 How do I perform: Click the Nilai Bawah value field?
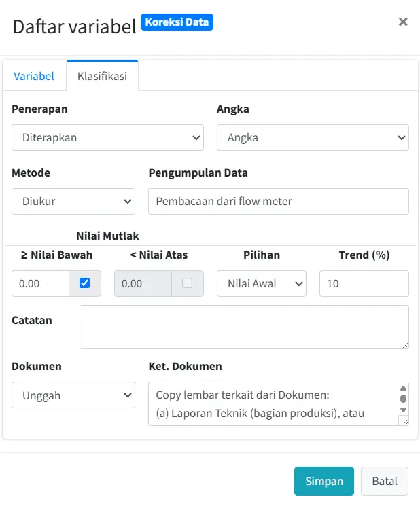coord(41,283)
